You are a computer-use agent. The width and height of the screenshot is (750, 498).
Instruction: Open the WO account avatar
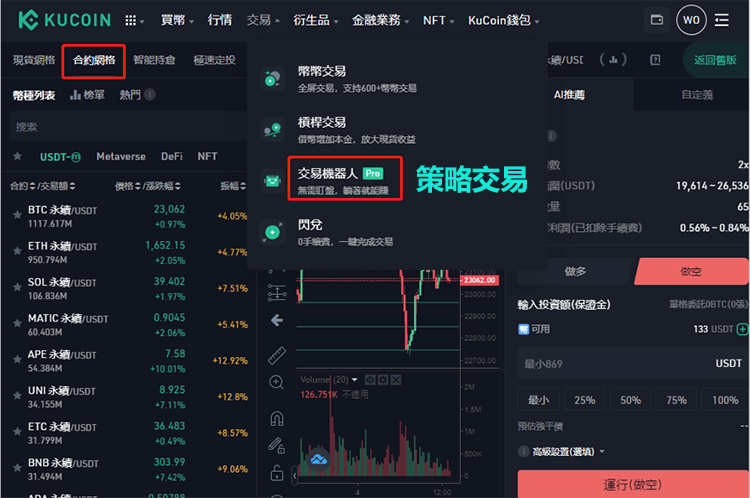pyautogui.click(x=691, y=20)
